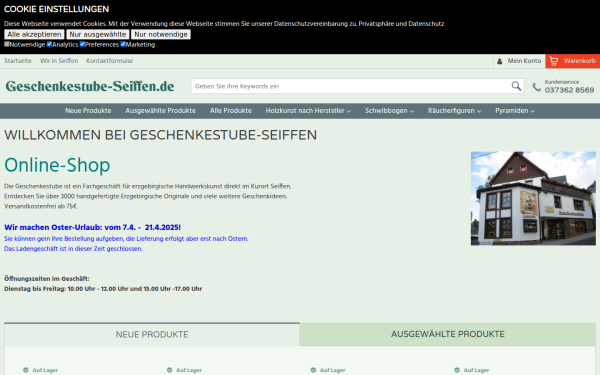Viewport: 600px width, 375px height.
Task: Open the Kontaktformular link
Action: tap(109, 60)
